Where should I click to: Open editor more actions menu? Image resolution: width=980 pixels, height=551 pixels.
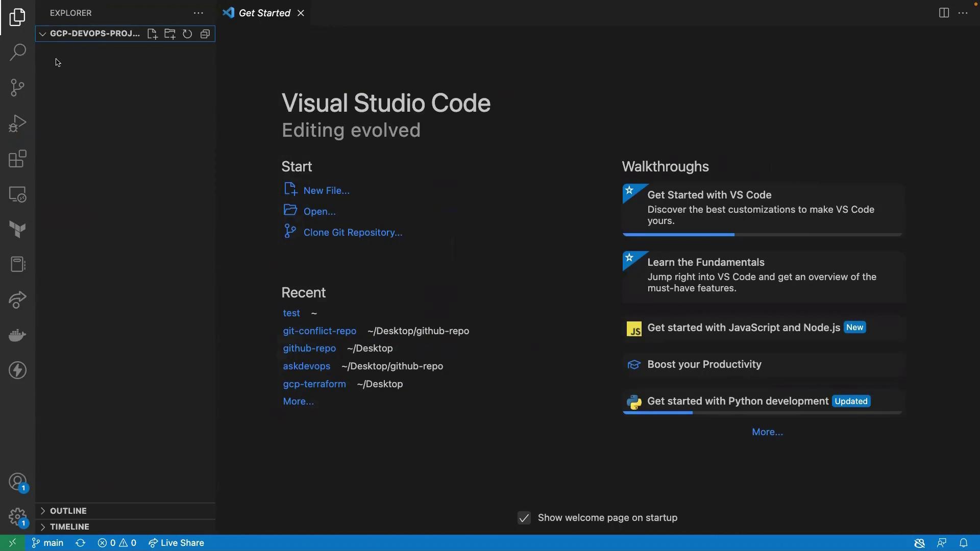(x=963, y=13)
